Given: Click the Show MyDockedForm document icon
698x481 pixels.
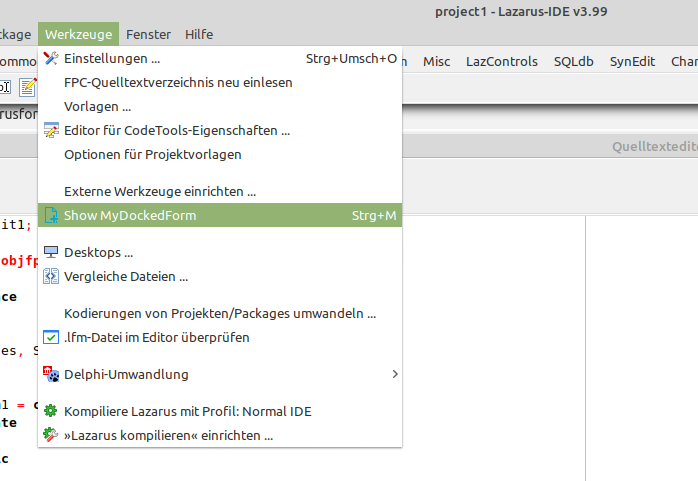Looking at the screenshot, I should 51,215.
